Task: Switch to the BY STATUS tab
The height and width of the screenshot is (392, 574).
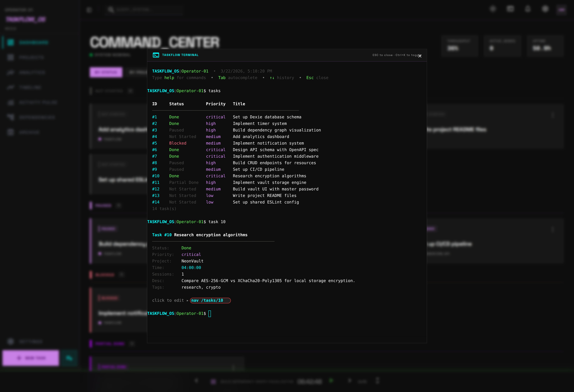Action: [x=106, y=72]
